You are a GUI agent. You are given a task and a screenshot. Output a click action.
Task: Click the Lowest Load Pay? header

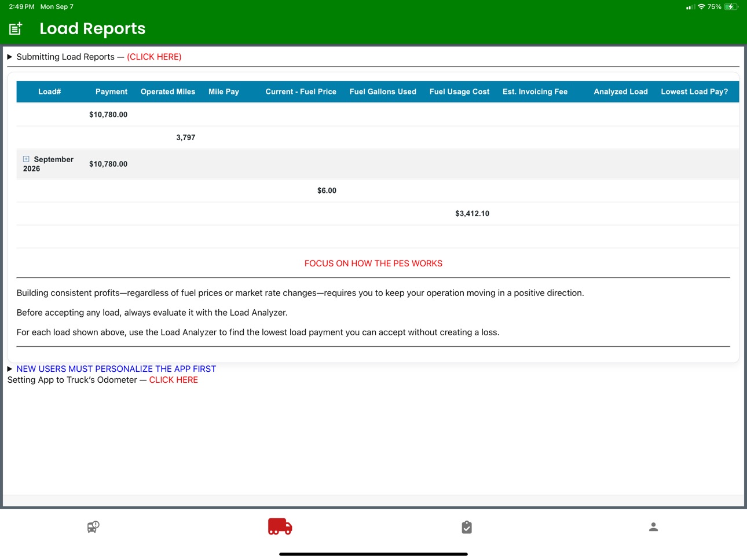694,91
